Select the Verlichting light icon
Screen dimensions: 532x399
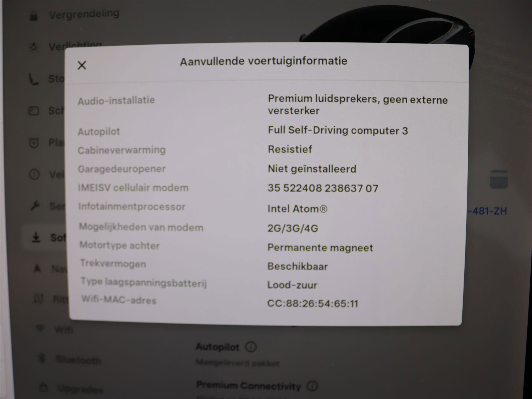tap(34, 47)
